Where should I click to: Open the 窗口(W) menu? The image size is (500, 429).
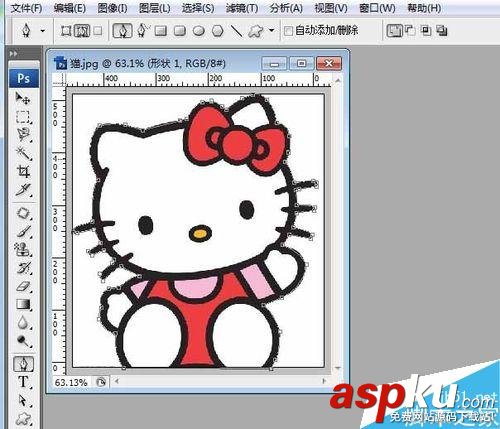pos(377,8)
